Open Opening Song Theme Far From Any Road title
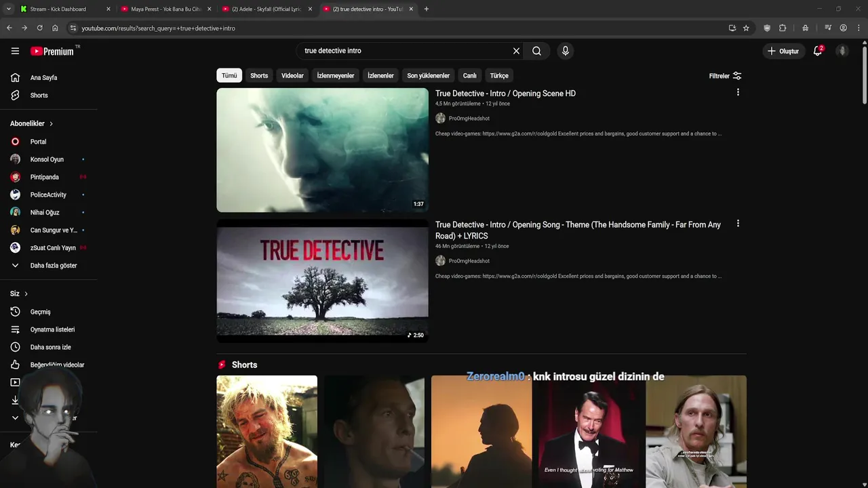 point(578,230)
